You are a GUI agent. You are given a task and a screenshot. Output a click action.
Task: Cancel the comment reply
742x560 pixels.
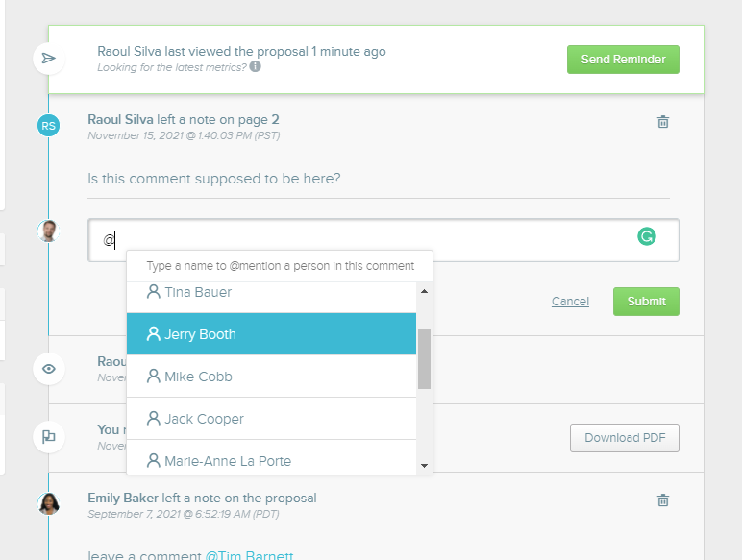(570, 302)
